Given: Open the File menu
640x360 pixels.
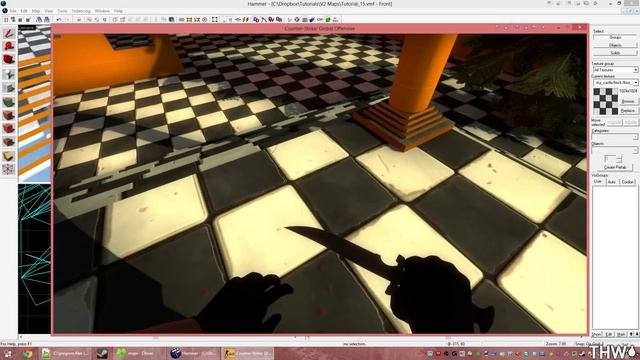Looking at the screenshot, I should [x=13, y=11].
